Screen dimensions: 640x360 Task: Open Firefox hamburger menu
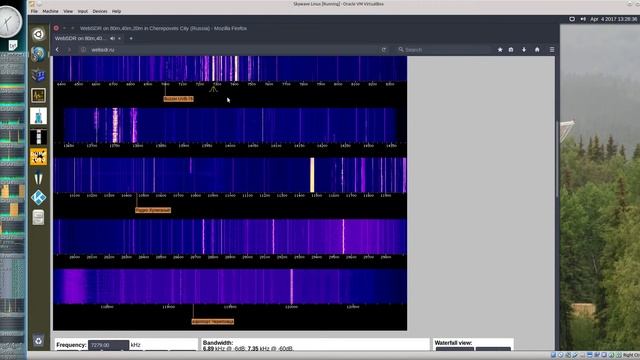click(552, 49)
